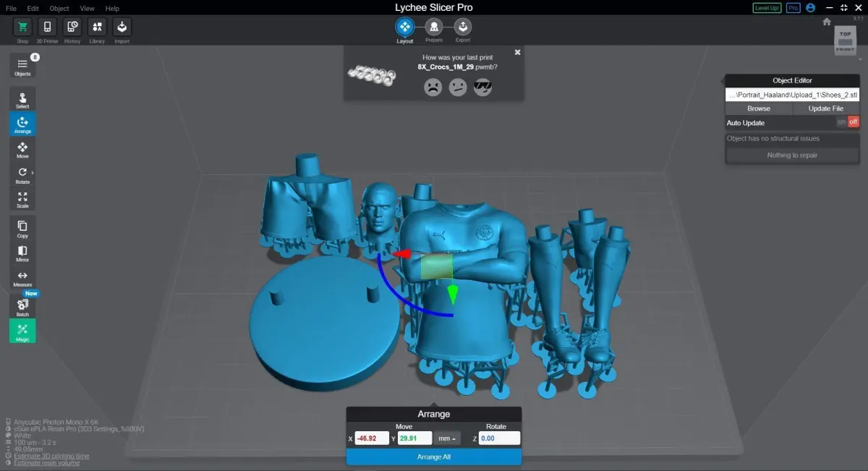Click the red X-axis gizmo arrow
868x471 pixels.
[401, 253]
